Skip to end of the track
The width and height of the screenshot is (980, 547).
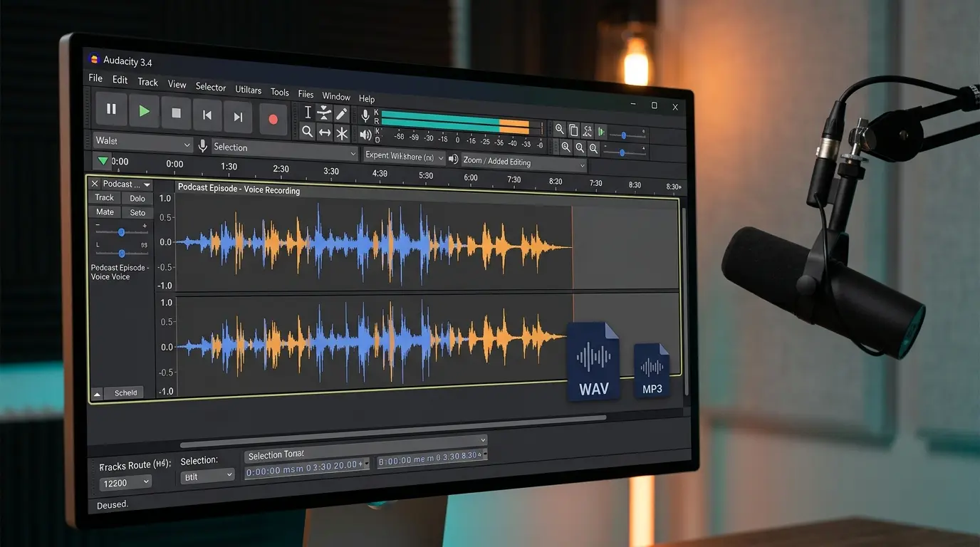(238, 117)
